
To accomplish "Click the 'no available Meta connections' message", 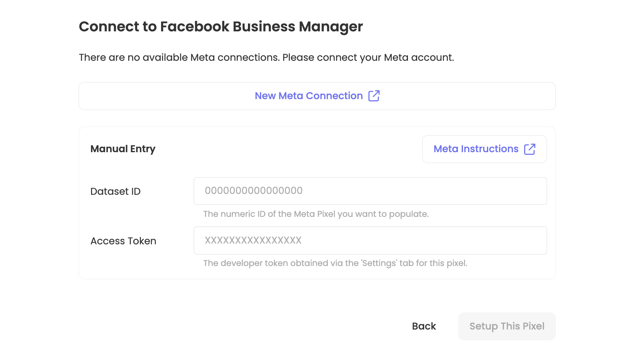I will tap(266, 58).
